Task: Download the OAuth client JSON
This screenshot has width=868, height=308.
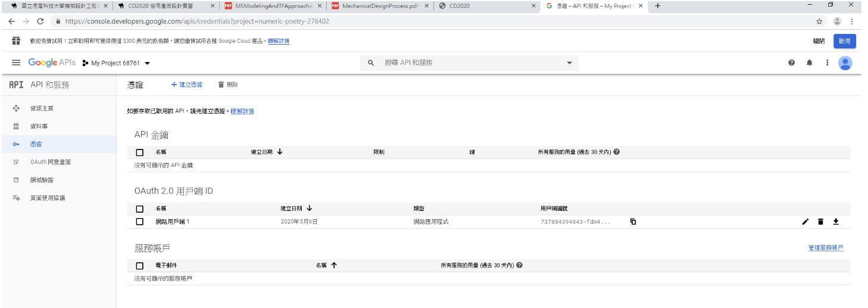Action: 835,222
